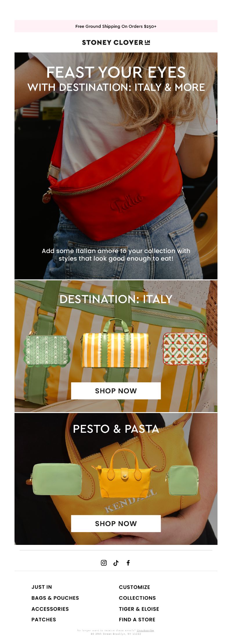The width and height of the screenshot is (232, 644).
Task: Click Shop Now under Pesto & Pasta
Action: pos(116,523)
